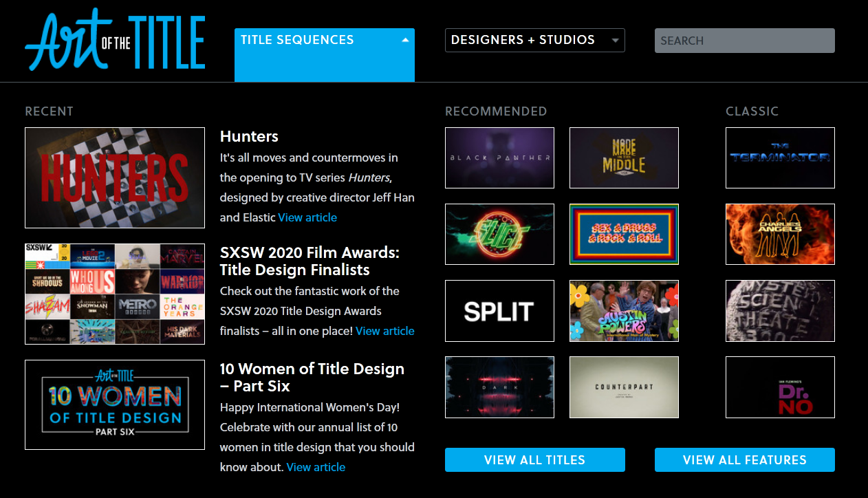Click View article link for 10 Women
Image resolution: width=868 pixels, height=498 pixels.
coord(316,467)
